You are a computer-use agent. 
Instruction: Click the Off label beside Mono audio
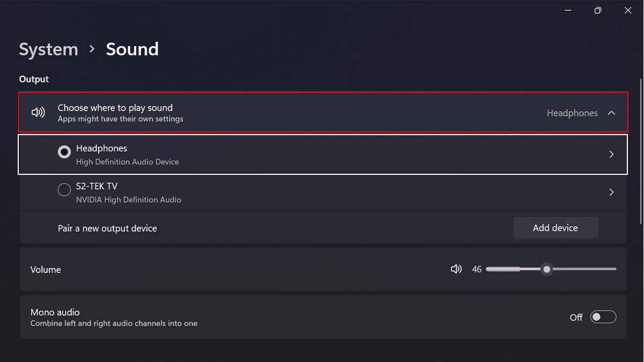(x=576, y=317)
